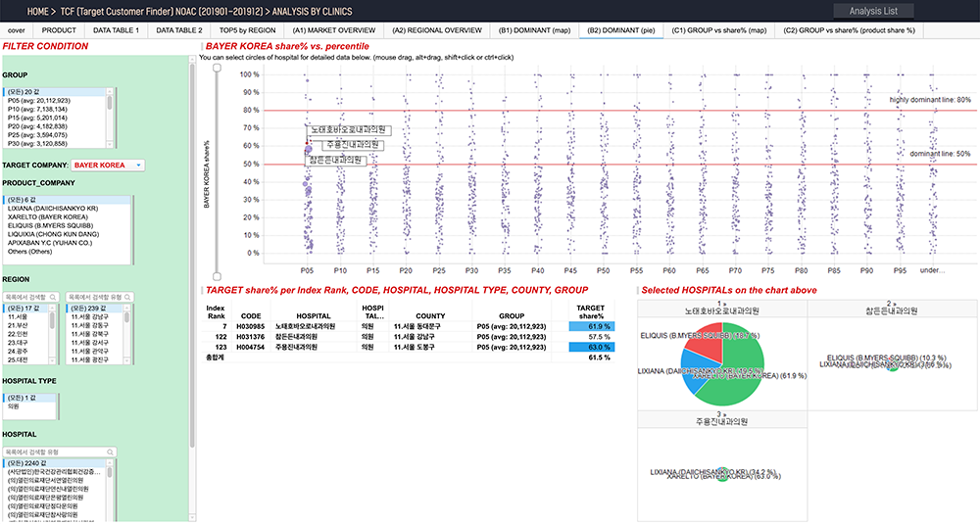
Task: Click the TCF (Target Customer Finder) NOAC breadcrumb
Action: coord(162,11)
